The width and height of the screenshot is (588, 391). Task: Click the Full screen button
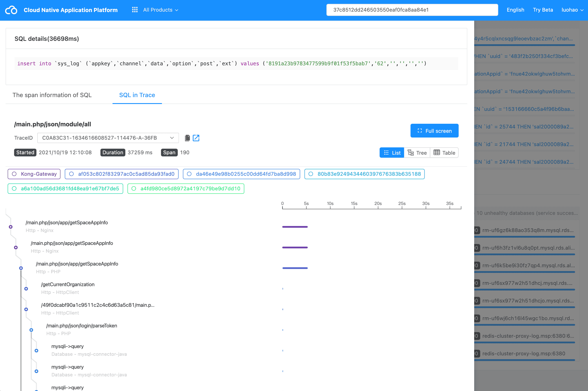(x=434, y=131)
